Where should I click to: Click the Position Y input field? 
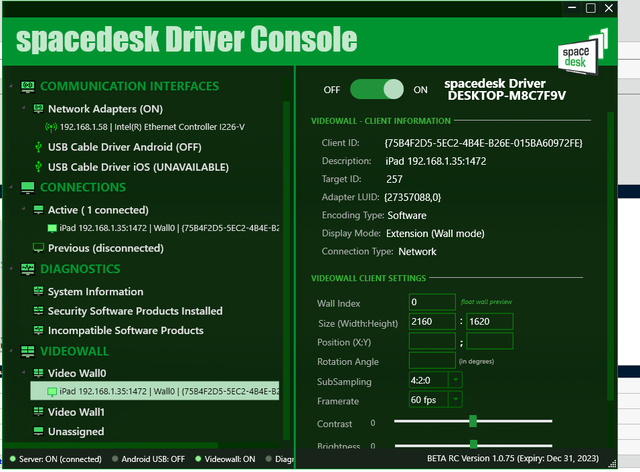[490, 341]
